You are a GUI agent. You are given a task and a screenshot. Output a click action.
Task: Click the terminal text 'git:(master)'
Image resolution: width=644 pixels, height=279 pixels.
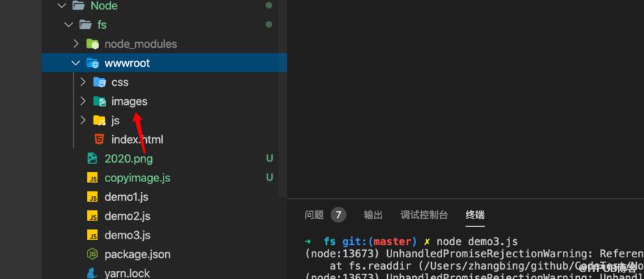pyautogui.click(x=379, y=241)
